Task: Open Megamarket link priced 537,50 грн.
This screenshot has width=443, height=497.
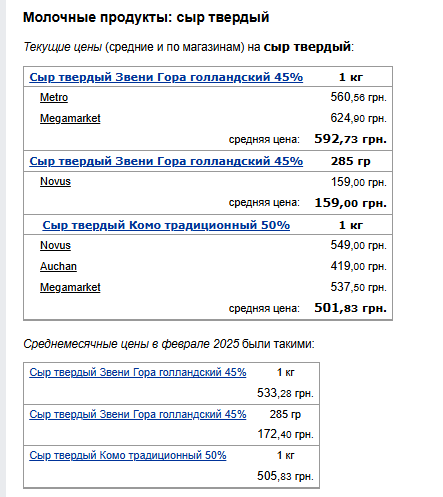Action: pos(70,287)
